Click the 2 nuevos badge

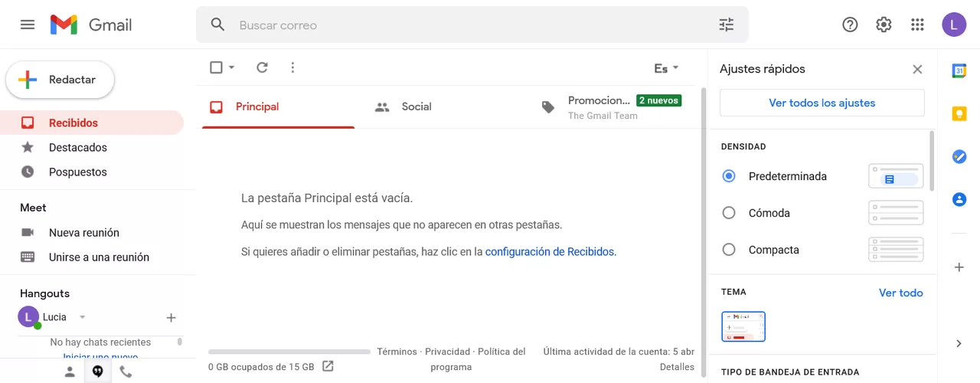click(x=659, y=100)
